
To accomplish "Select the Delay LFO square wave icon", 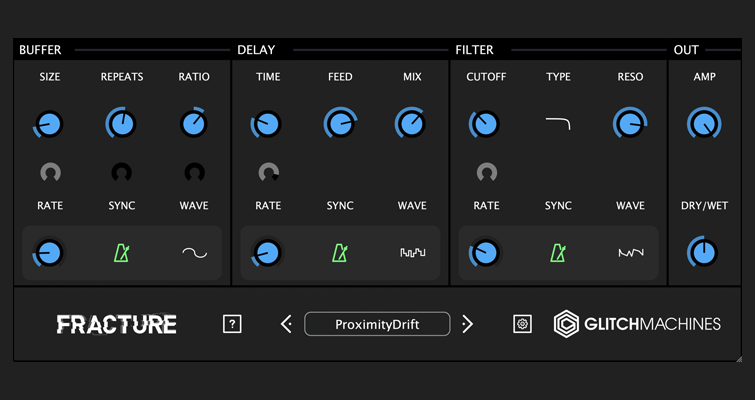I will (x=412, y=253).
